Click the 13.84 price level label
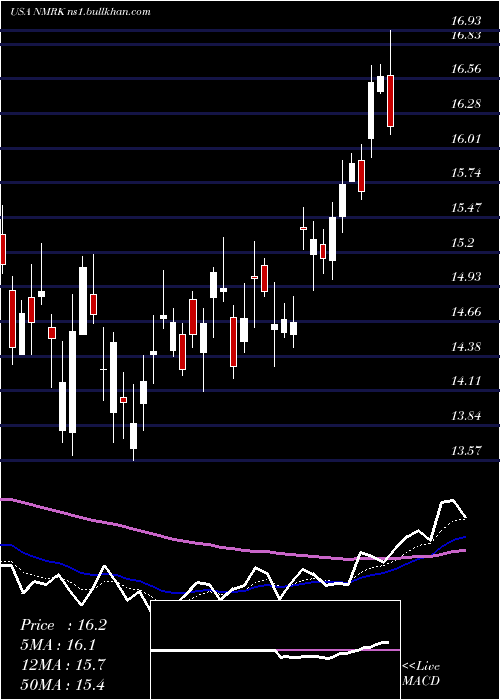Image resolution: width=500 pixels, height=700 pixels. (466, 416)
